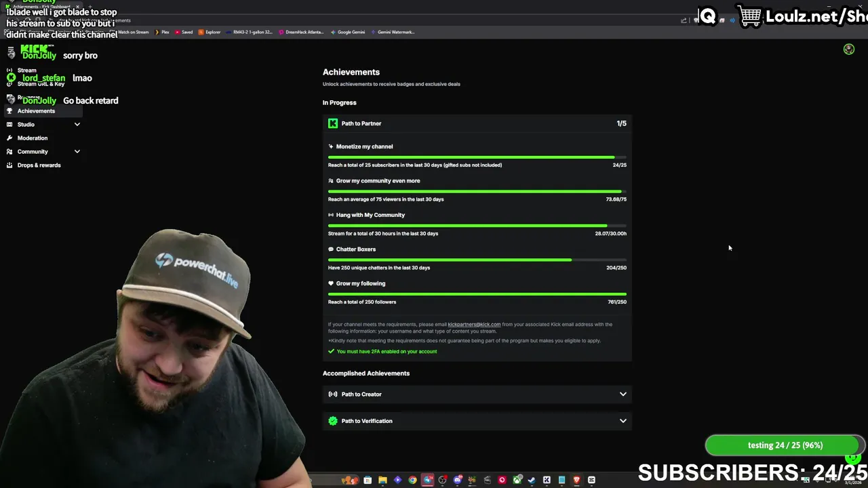The width and height of the screenshot is (868, 488).
Task: Click the Brave browser taskbar icon
Action: [576, 480]
